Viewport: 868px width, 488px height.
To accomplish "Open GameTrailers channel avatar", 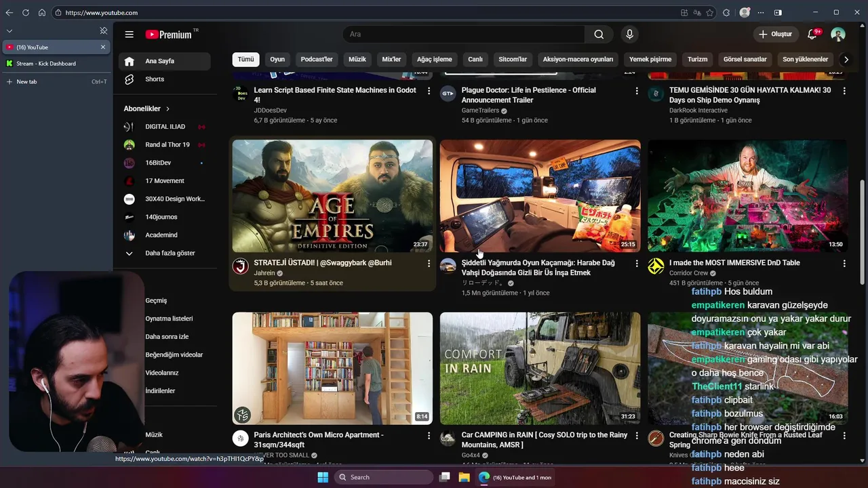I will (448, 94).
